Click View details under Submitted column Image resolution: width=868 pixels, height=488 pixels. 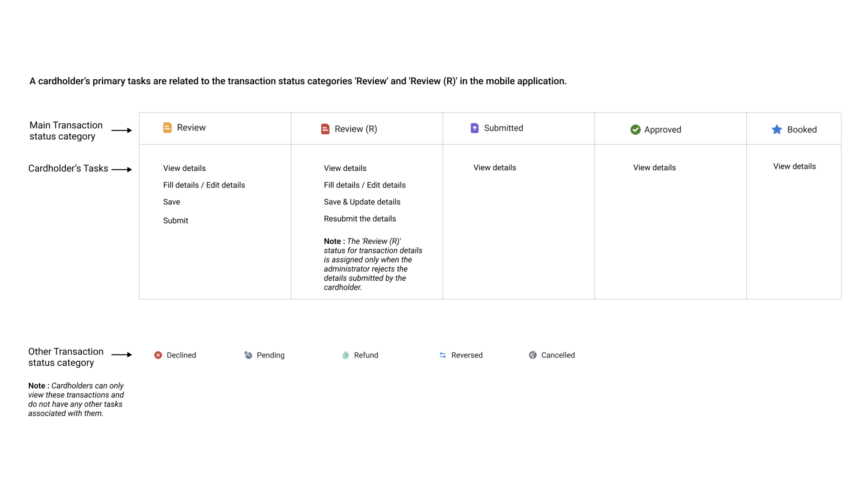[494, 168]
